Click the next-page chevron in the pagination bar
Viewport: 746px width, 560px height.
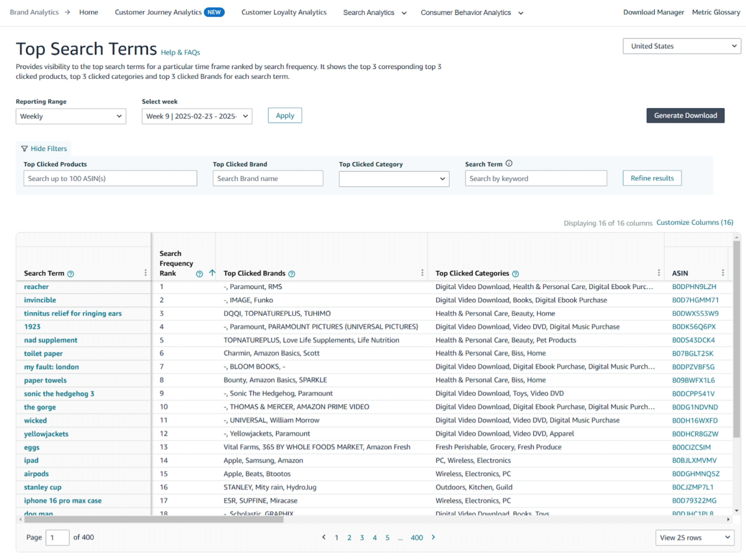point(433,537)
